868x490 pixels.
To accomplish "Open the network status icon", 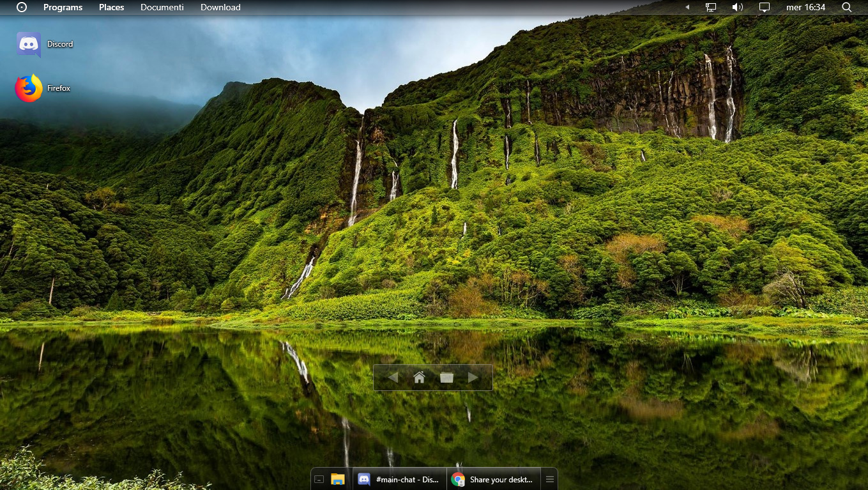I will (x=711, y=7).
